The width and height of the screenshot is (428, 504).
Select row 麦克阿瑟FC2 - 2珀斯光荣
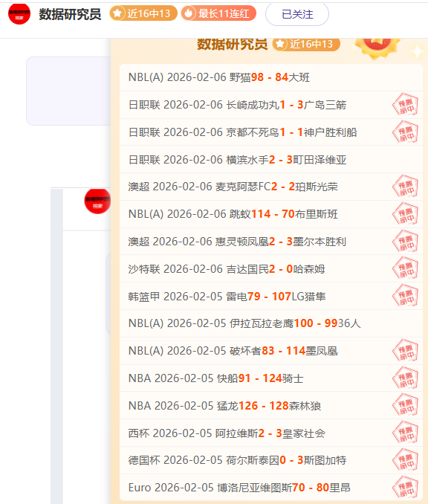[x=271, y=187]
